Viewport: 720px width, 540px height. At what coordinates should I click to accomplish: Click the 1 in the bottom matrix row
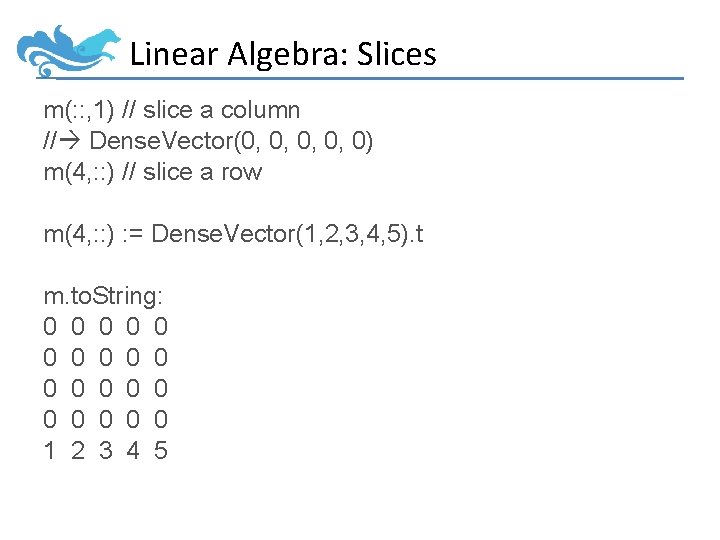pos(50,450)
